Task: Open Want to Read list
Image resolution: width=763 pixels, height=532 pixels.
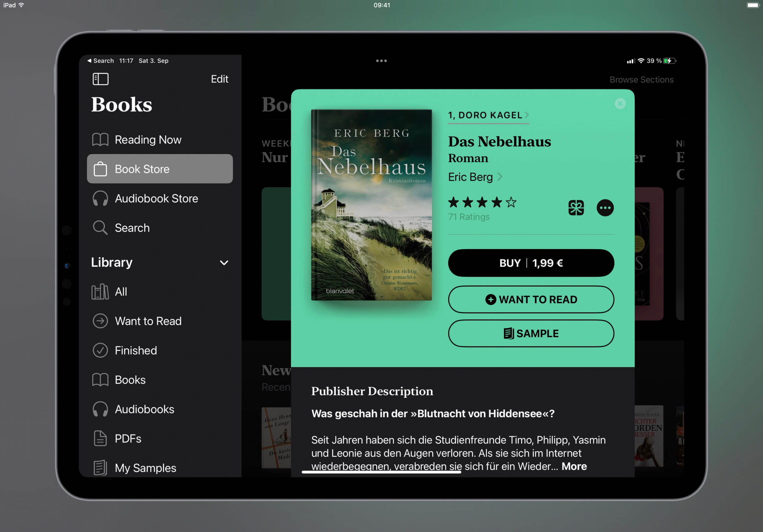Action: pyautogui.click(x=159, y=321)
